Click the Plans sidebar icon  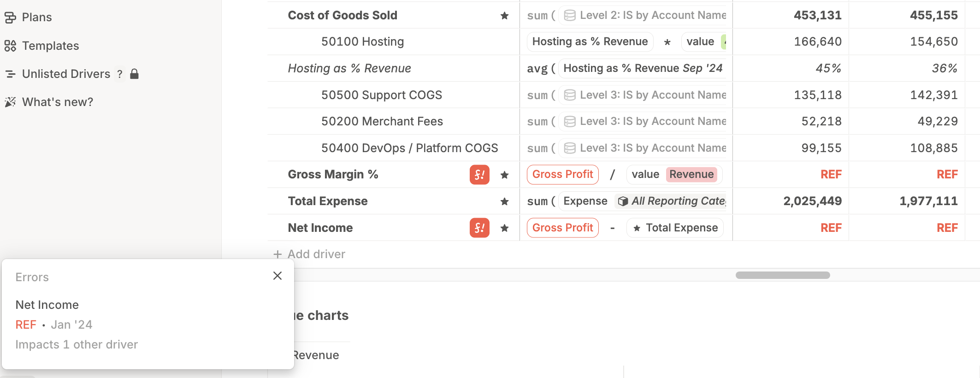(x=10, y=18)
